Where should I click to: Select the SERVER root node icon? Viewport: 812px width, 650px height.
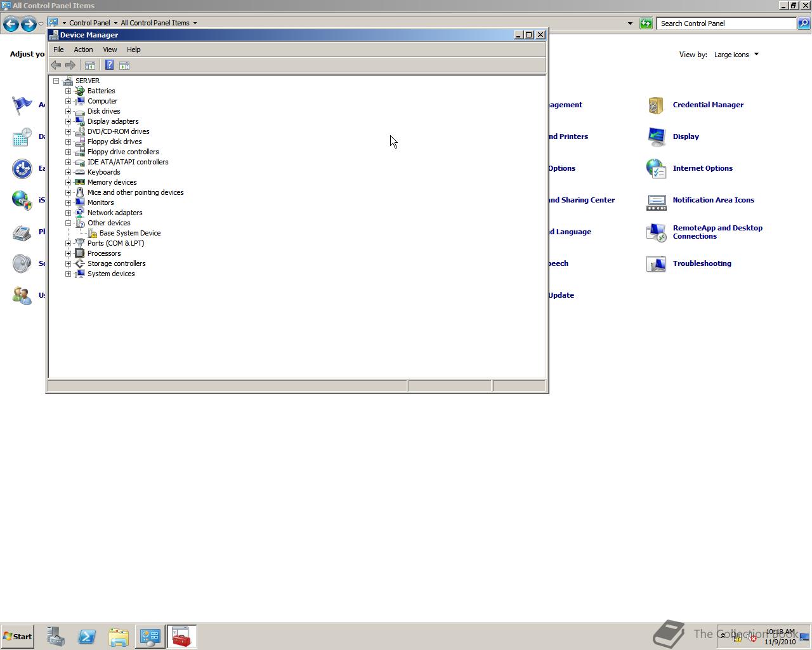click(x=68, y=81)
